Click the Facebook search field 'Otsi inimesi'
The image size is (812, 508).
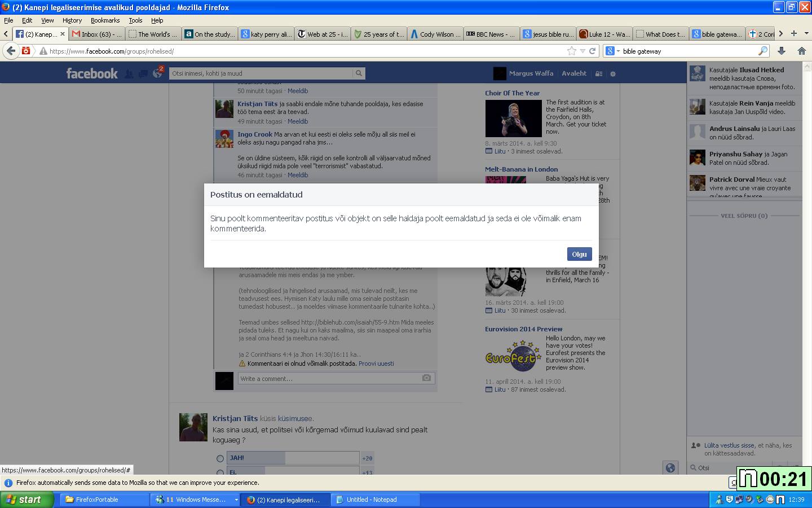point(261,73)
